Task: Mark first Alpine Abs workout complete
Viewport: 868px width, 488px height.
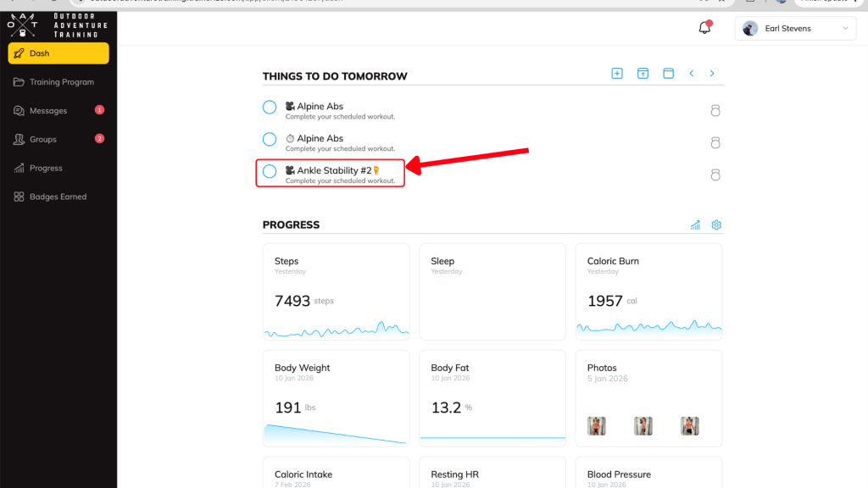Action: pyautogui.click(x=270, y=107)
